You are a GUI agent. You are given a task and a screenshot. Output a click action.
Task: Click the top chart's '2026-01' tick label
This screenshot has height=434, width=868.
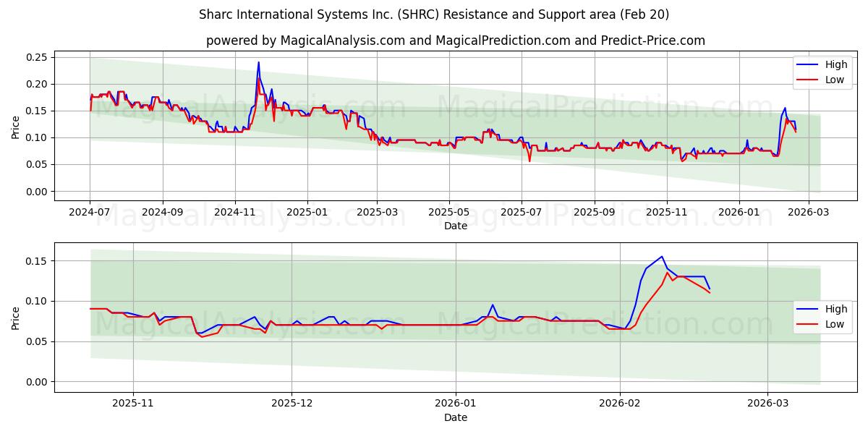point(739,213)
